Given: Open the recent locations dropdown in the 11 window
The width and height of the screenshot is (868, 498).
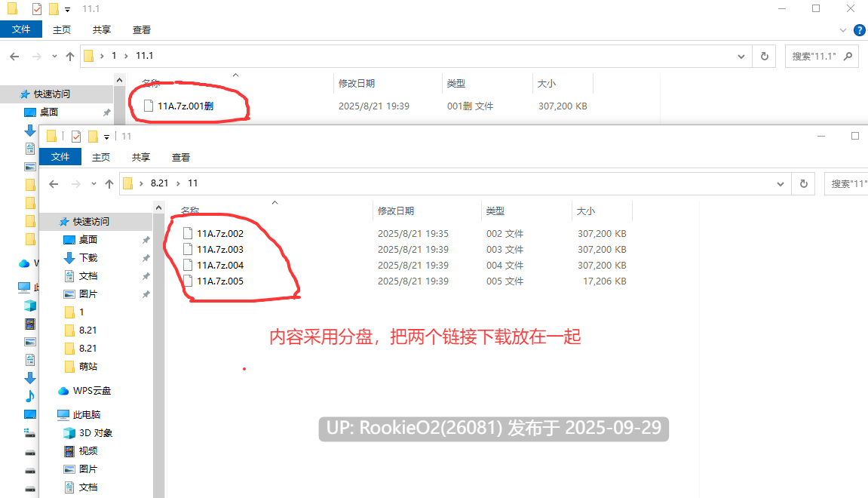Looking at the screenshot, I should (94, 184).
